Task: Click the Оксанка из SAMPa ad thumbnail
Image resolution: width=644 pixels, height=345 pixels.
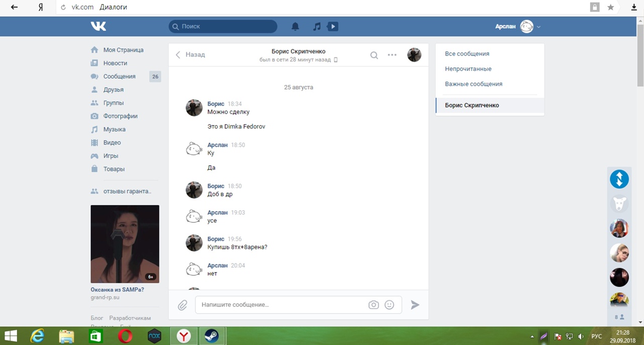Action: [x=125, y=244]
